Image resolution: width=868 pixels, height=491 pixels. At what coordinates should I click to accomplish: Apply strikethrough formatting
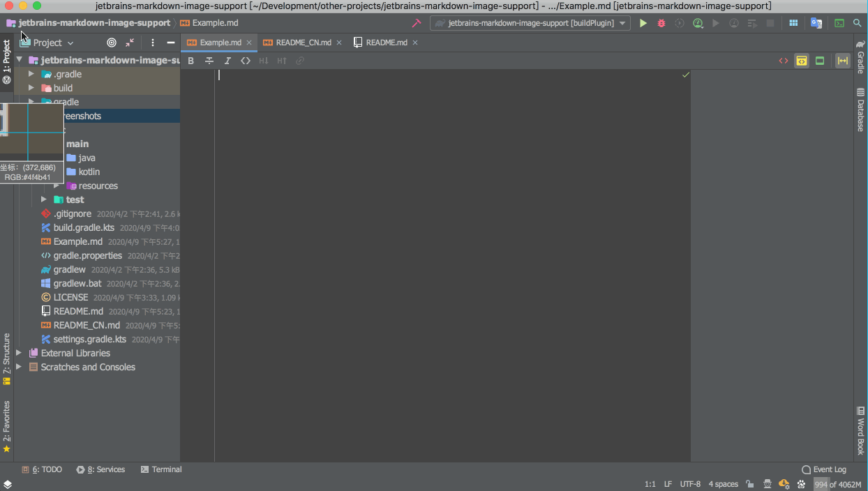click(209, 61)
